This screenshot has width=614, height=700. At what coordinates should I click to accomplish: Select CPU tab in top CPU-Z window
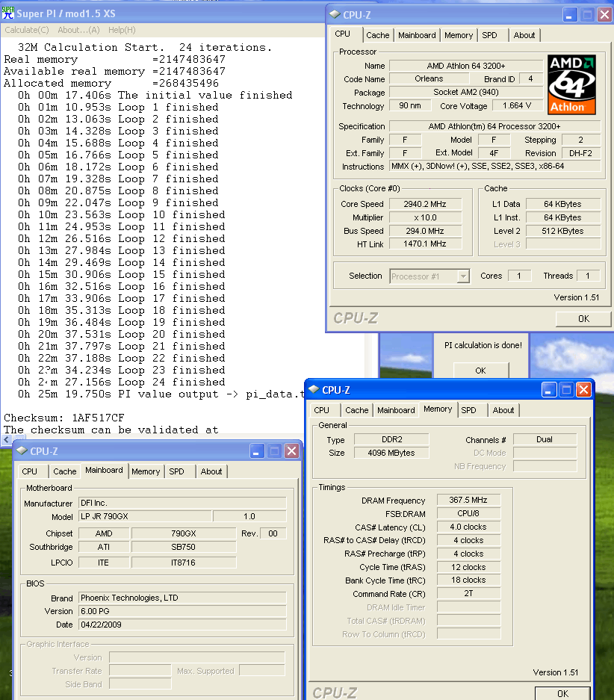point(343,34)
